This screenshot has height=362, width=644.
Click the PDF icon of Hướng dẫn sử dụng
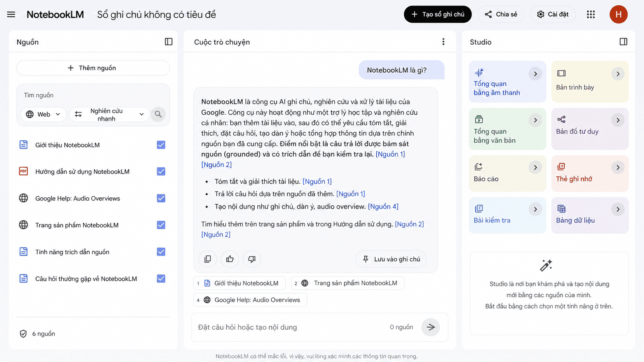tap(23, 171)
